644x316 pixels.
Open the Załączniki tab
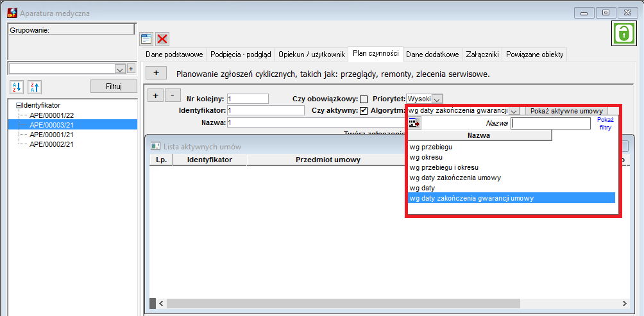point(482,54)
